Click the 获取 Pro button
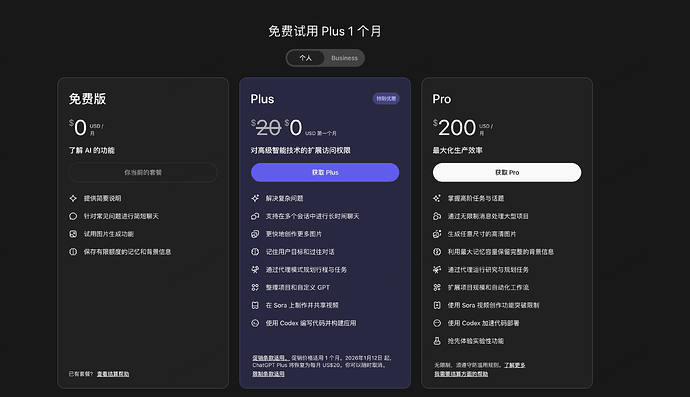This screenshot has height=397, width=690. pos(507,173)
